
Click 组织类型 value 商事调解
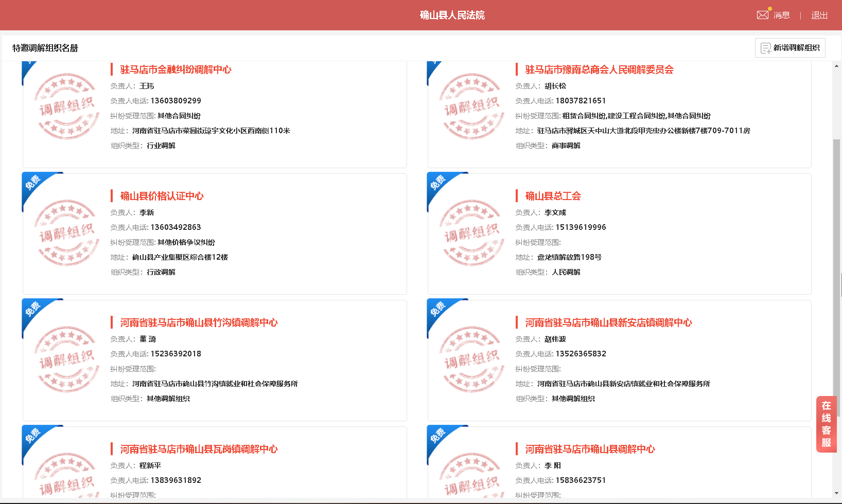pos(566,146)
